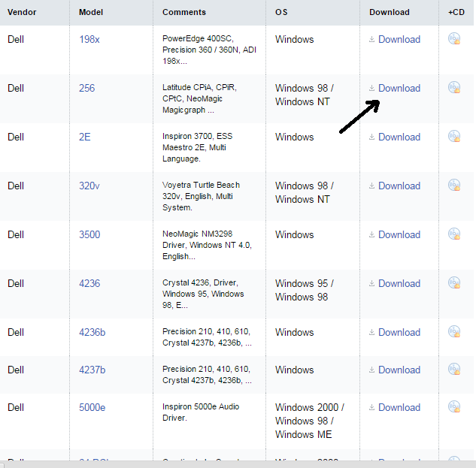Click the OS column header
This screenshot has height=468, width=476.
coord(281,12)
